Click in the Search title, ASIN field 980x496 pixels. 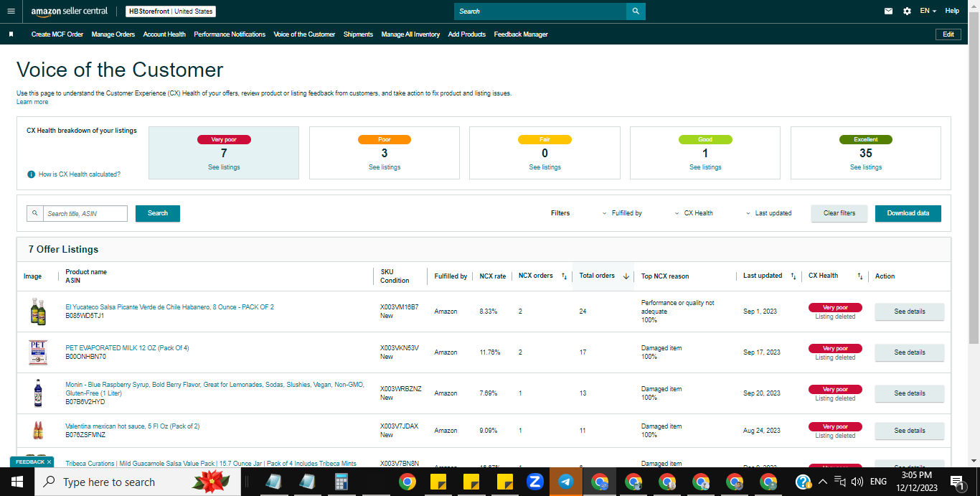[85, 213]
